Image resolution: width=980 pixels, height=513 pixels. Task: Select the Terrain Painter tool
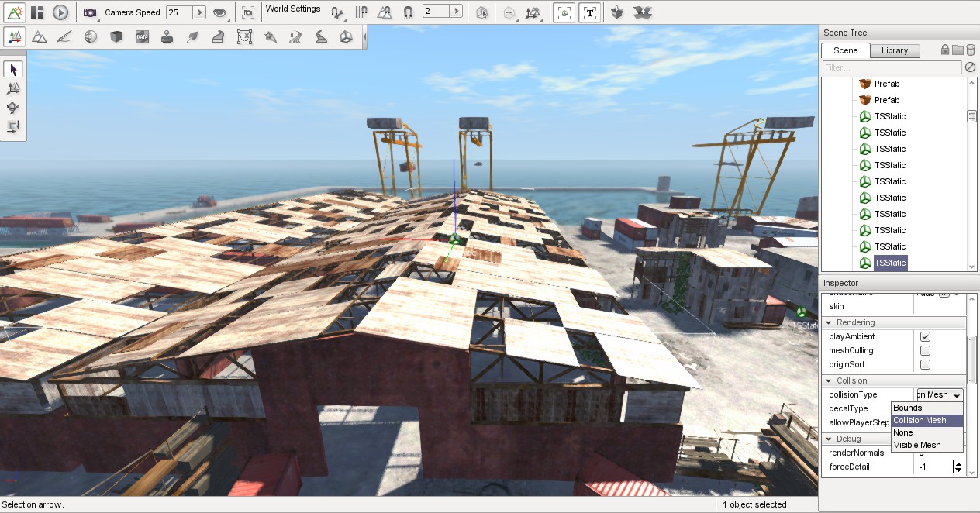point(65,36)
